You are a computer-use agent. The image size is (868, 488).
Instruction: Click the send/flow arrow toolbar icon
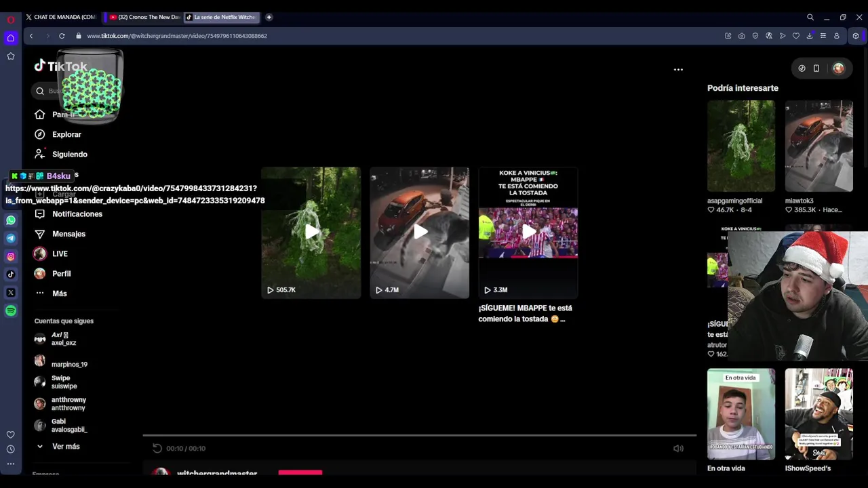(783, 36)
